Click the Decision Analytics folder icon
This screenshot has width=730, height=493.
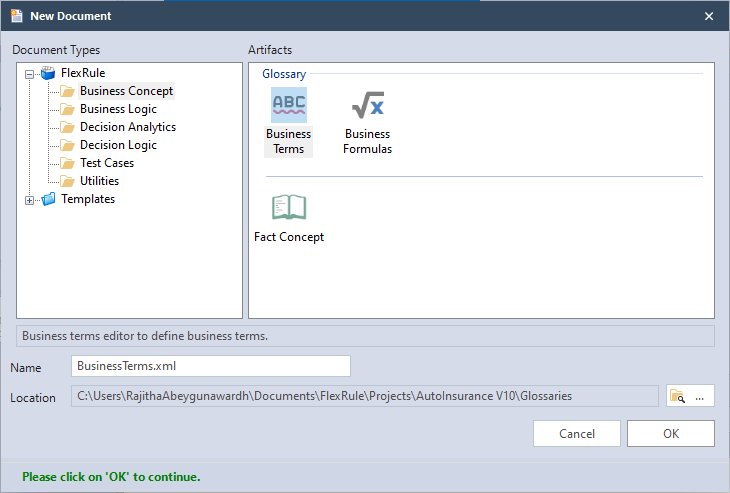(x=68, y=127)
